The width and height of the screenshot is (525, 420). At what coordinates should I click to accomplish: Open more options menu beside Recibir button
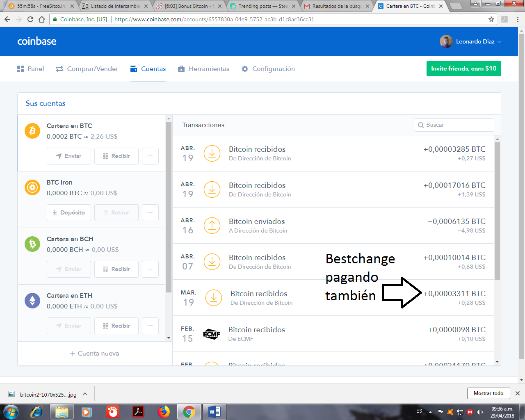pos(150,156)
